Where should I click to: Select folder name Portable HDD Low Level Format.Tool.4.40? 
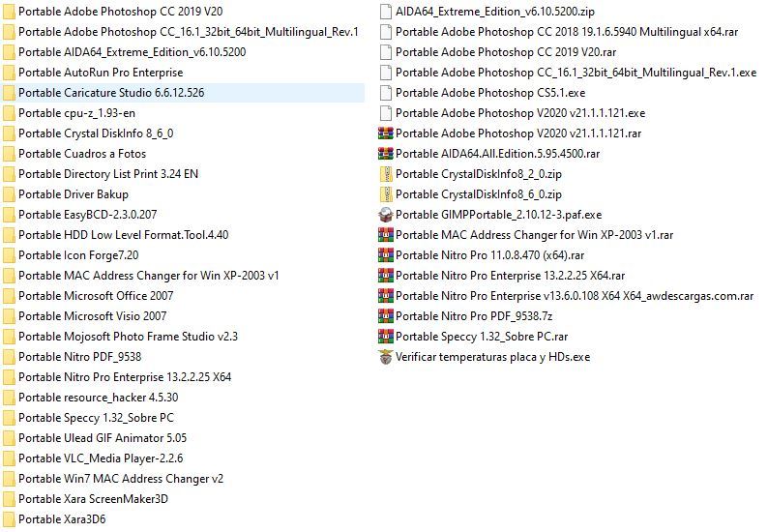(124, 235)
